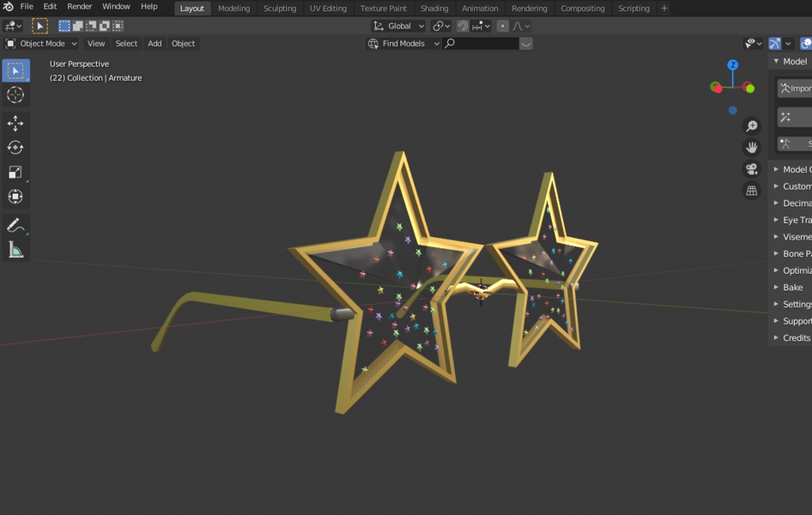The image size is (812, 515).
Task: Choose the Scale tool
Action: click(x=16, y=172)
